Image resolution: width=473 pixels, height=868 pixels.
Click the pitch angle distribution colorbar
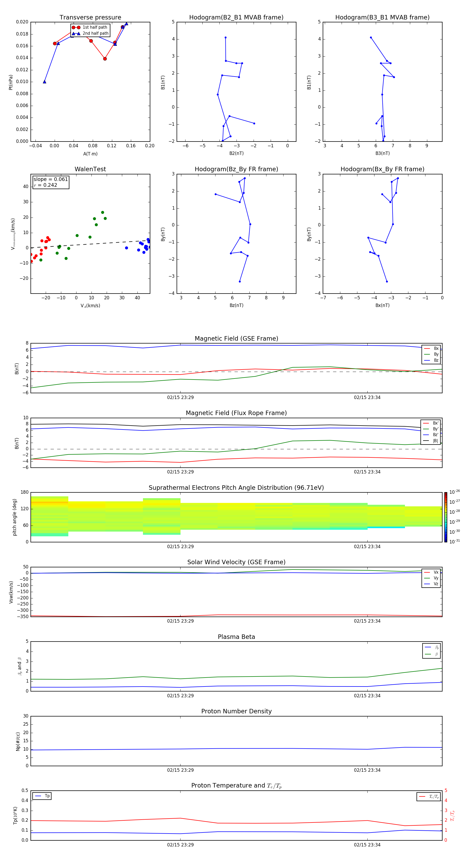[x=446, y=517]
